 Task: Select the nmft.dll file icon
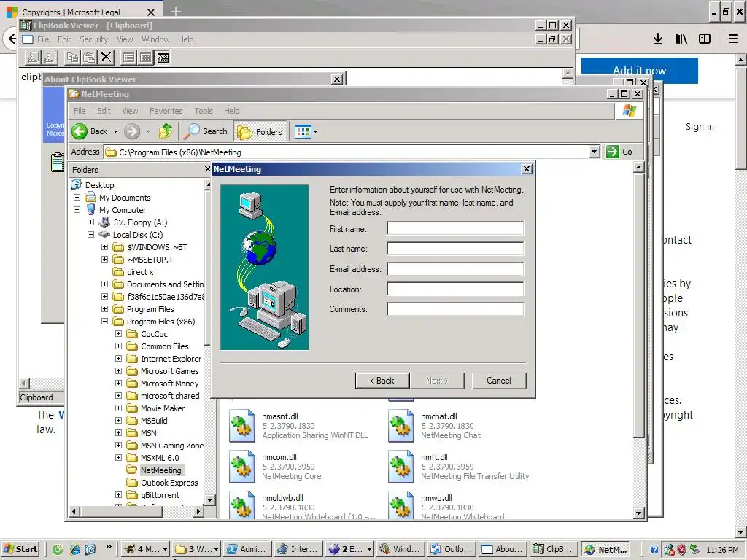[400, 466]
